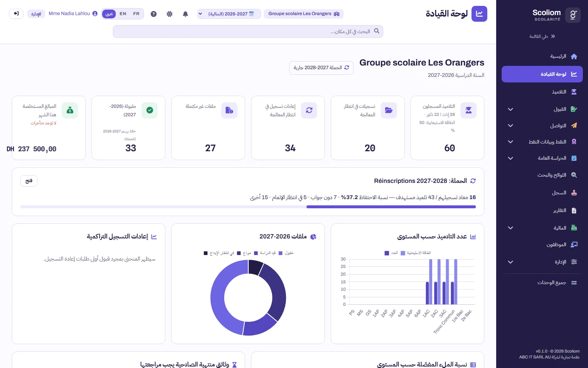Expand the النقط وبيانات النقط section chevron
Screen dimensions: 588x368
click(510, 142)
